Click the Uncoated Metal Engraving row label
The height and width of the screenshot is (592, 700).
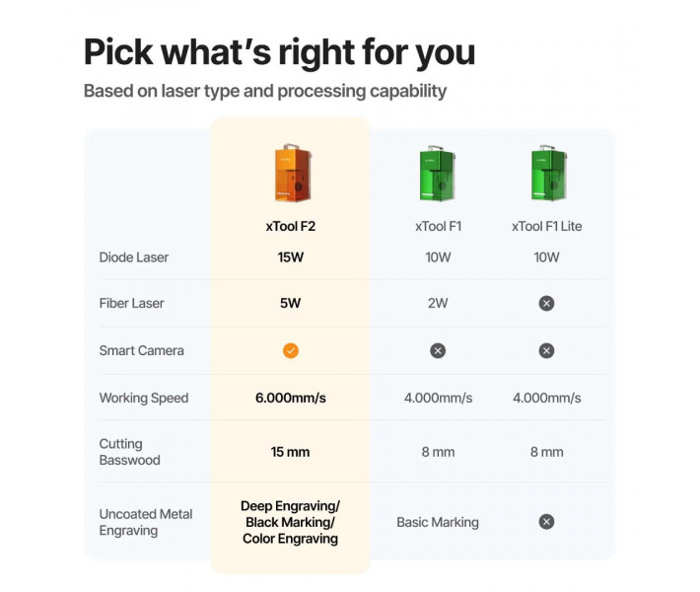coord(146,522)
